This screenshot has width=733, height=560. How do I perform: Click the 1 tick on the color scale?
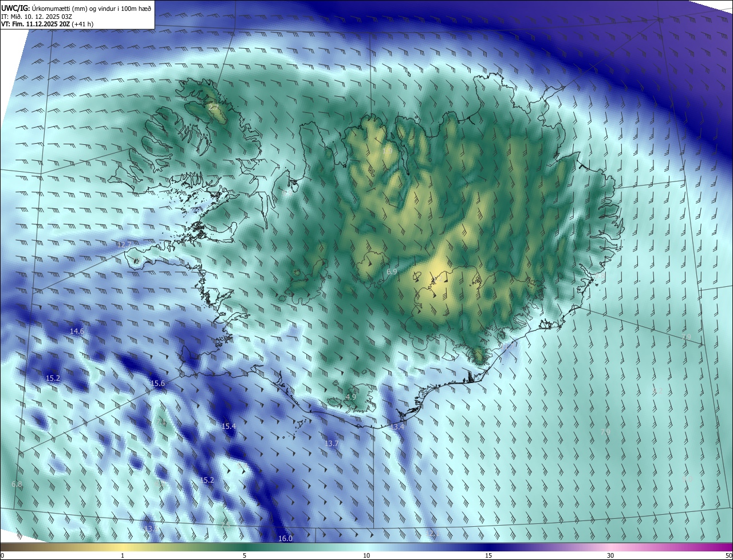coord(123,555)
